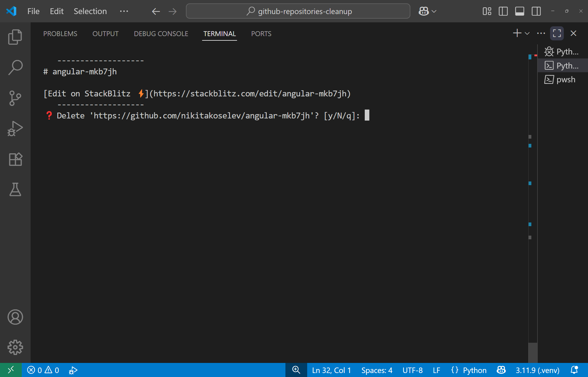Open the Source Control view
The height and width of the screenshot is (377, 588).
15,98
